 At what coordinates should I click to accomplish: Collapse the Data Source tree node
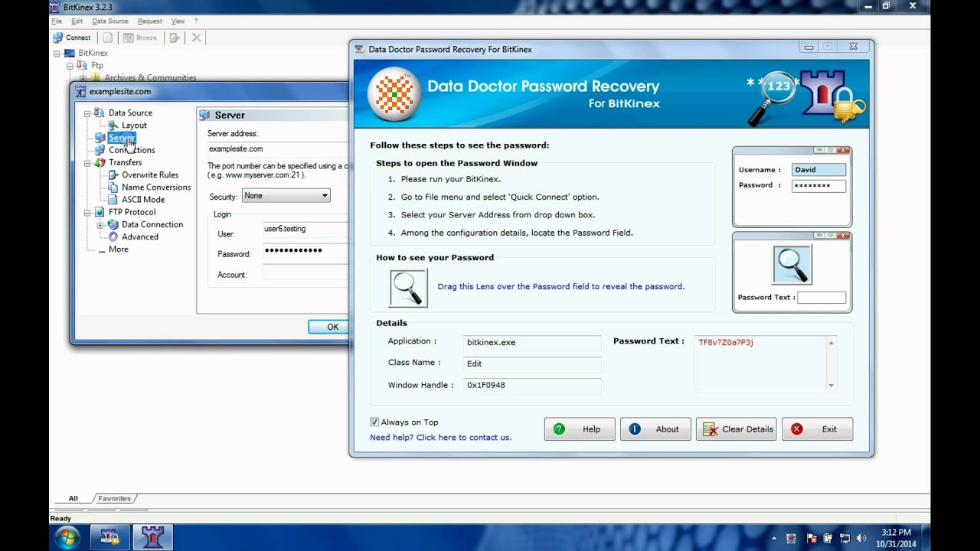87,113
